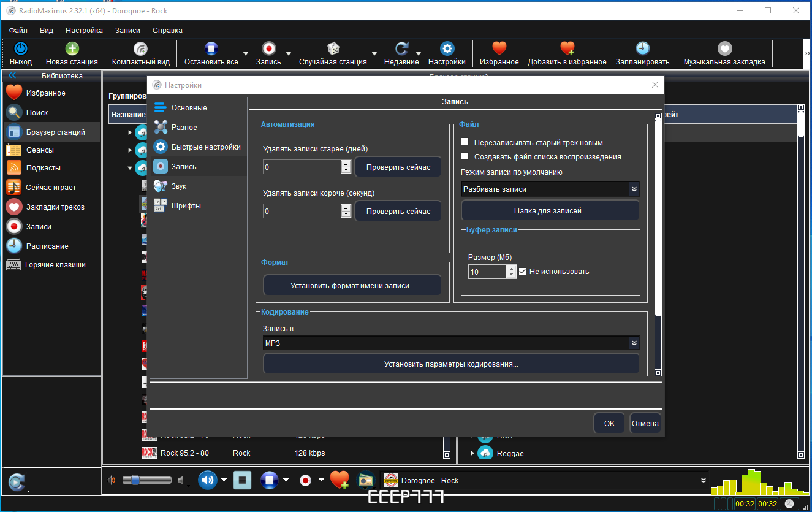Viewport: 812px width, 512px height.
Task: Open the Справка menu
Action: coord(167,30)
